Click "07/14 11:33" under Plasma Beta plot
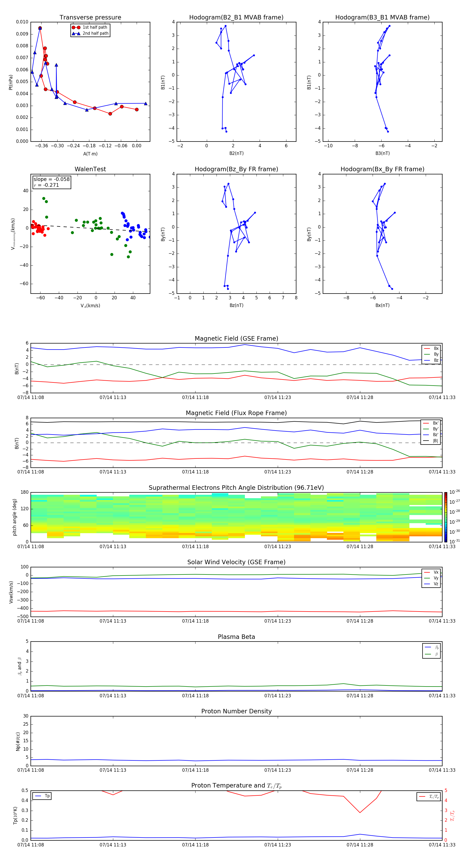This screenshot has height=868, width=473. [x=442, y=696]
